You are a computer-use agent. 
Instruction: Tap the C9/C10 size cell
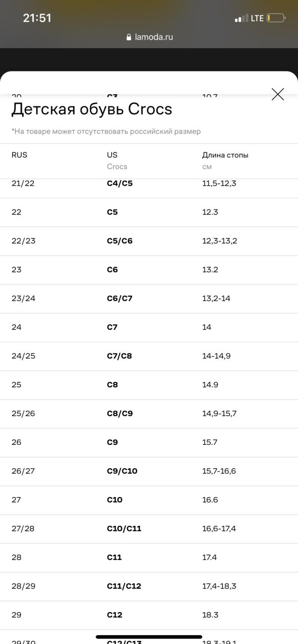tap(122, 471)
